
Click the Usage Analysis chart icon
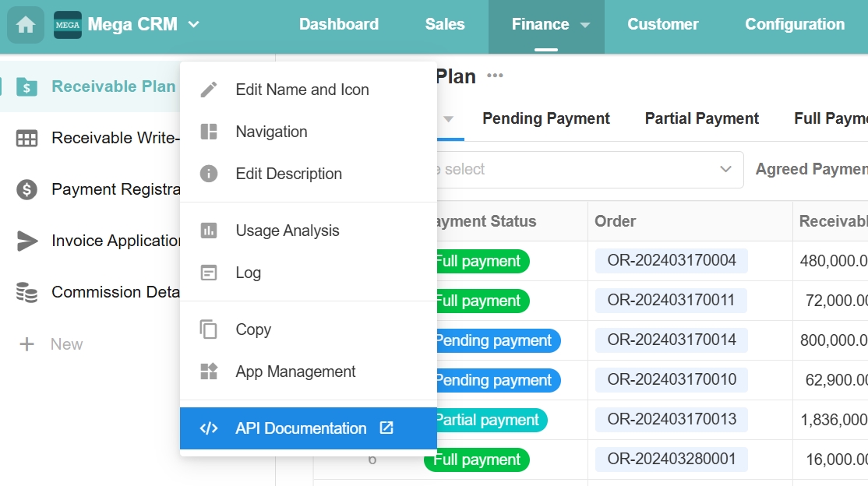pyautogui.click(x=209, y=231)
